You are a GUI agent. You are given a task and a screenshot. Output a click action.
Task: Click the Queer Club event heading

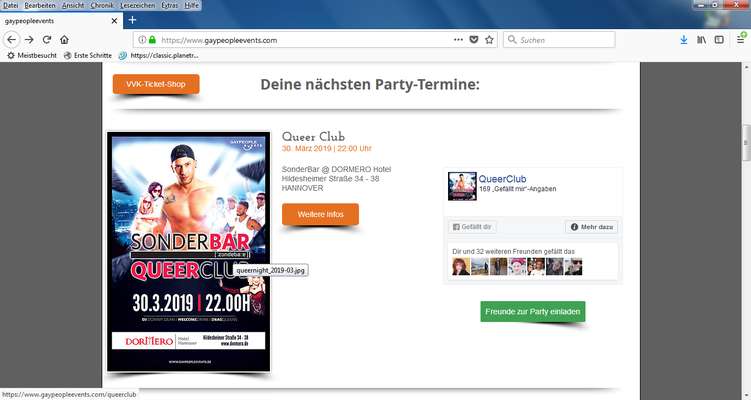point(313,137)
